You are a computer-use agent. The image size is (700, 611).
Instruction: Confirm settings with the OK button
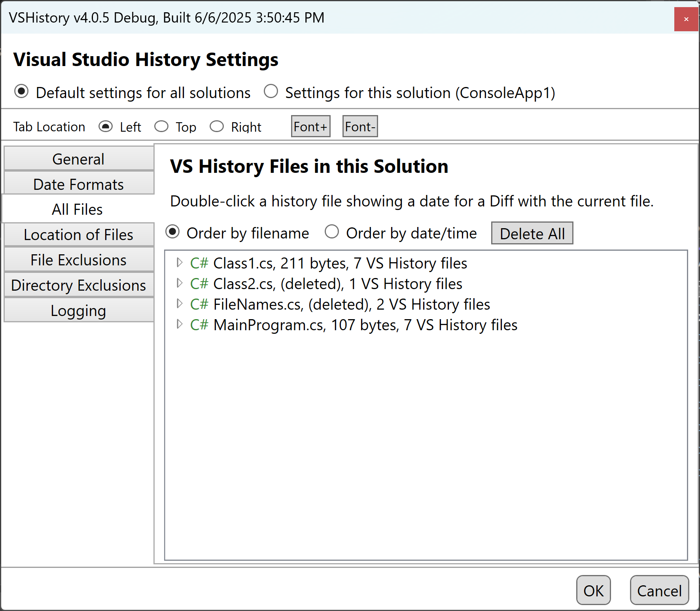click(593, 590)
